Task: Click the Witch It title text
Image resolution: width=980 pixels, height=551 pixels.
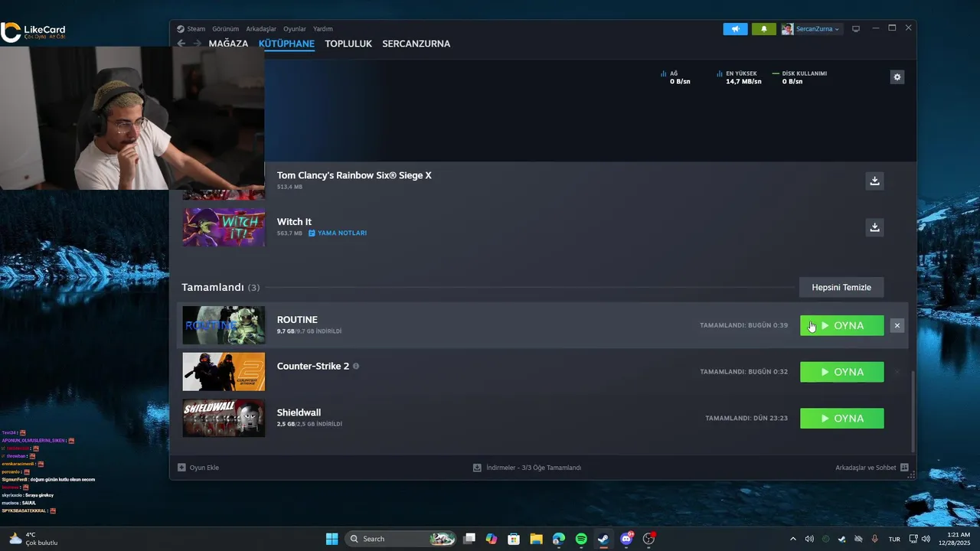Action: pyautogui.click(x=294, y=222)
